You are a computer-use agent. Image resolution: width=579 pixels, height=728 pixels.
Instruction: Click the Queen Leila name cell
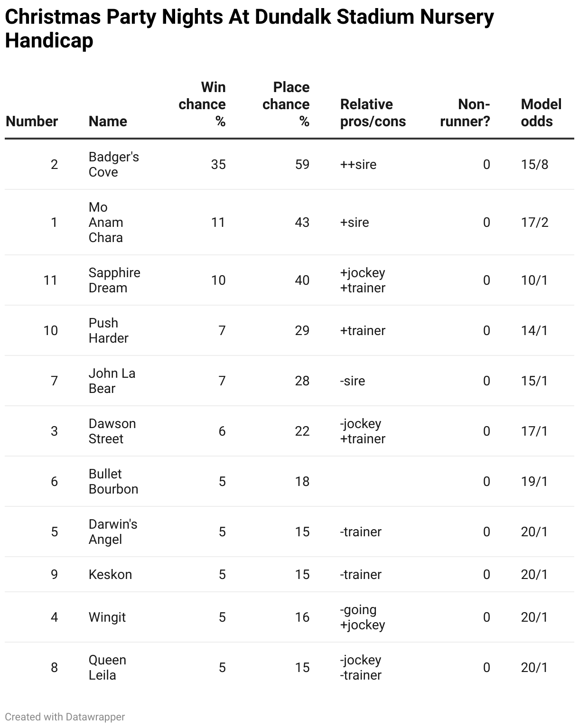[x=107, y=667]
